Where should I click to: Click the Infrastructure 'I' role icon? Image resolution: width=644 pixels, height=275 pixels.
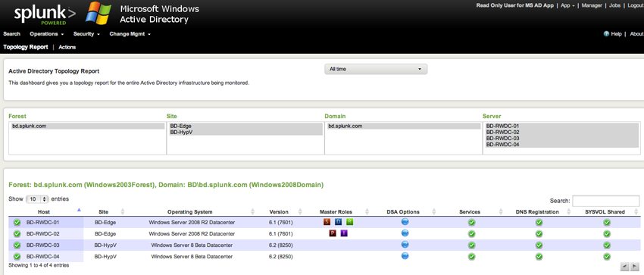(x=344, y=233)
